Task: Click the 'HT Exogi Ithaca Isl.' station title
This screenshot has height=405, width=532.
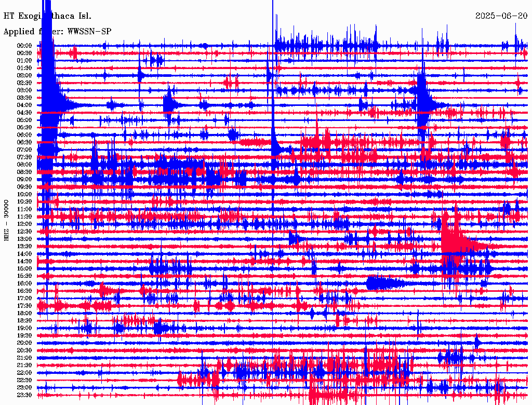Action: [x=47, y=16]
